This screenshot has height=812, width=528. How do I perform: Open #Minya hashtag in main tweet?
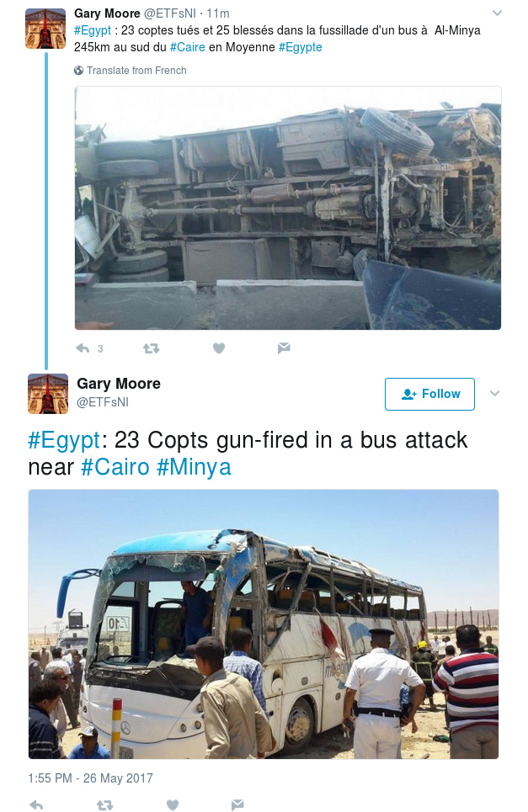tap(194, 467)
